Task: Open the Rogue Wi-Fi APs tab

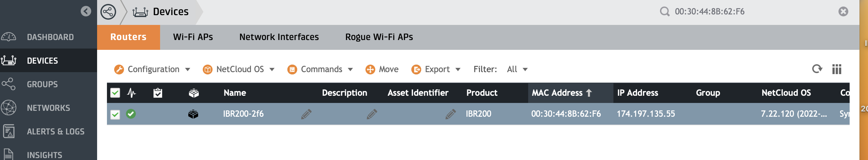Action: [x=379, y=37]
